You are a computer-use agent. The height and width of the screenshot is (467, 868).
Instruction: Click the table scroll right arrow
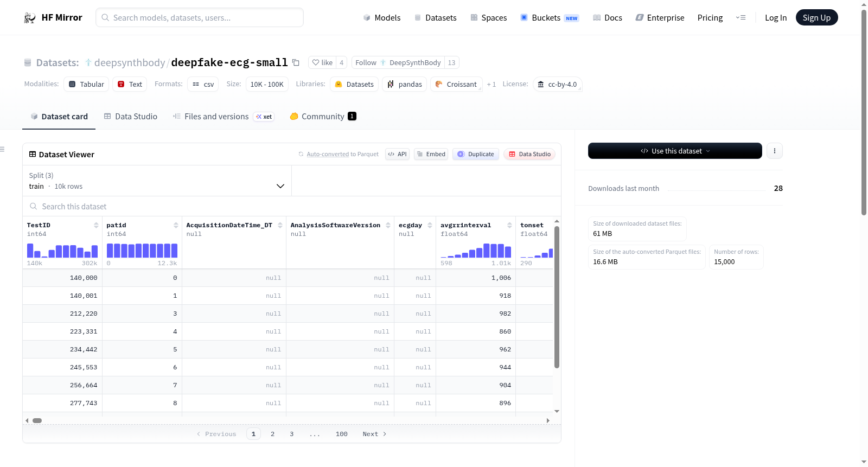(548, 420)
